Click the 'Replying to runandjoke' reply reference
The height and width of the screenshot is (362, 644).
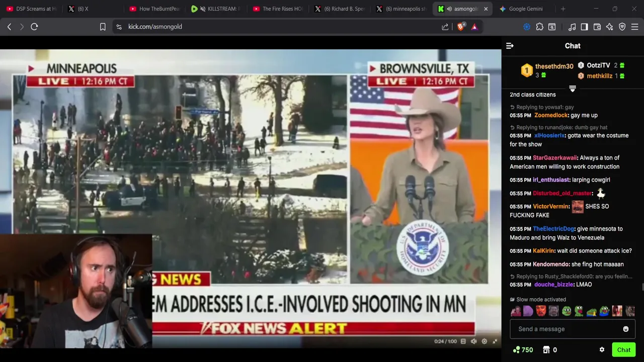tap(558, 128)
